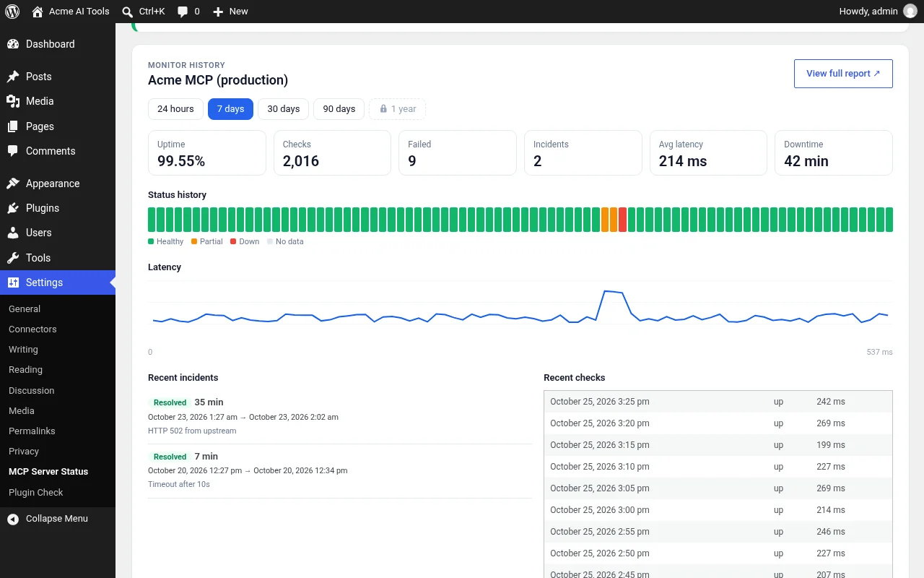
Task: Click the home icon beside Acme AI Tools
Action: coord(38,12)
